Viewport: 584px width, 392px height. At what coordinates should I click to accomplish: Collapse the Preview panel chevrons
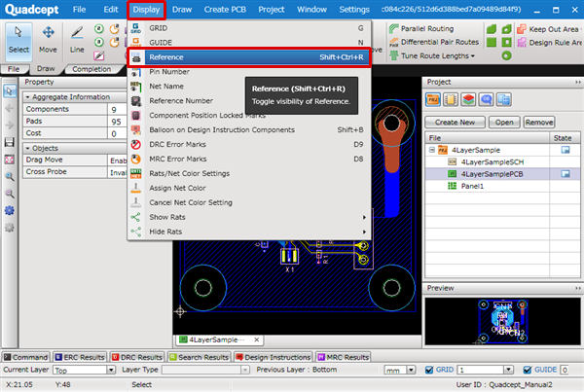pyautogui.click(x=577, y=288)
